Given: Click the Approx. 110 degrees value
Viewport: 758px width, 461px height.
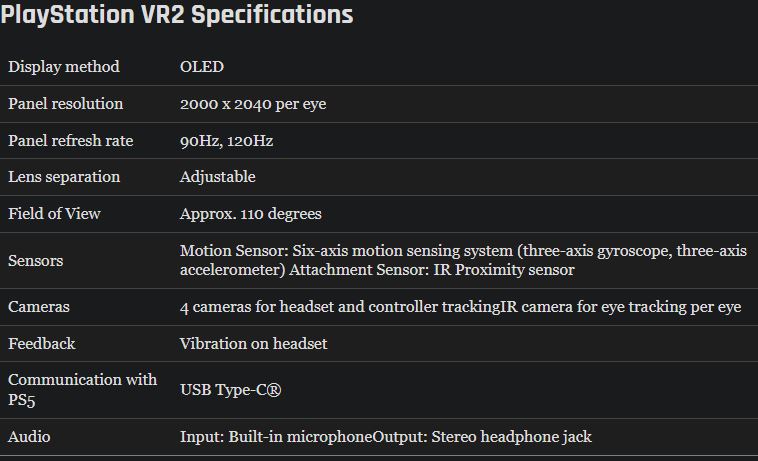Looking at the screenshot, I should (250, 214).
